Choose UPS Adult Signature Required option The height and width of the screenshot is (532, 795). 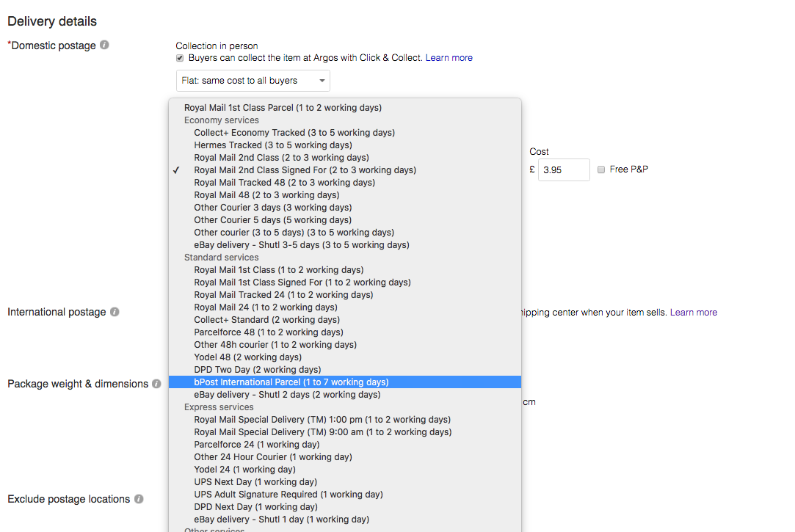pyautogui.click(x=345, y=494)
